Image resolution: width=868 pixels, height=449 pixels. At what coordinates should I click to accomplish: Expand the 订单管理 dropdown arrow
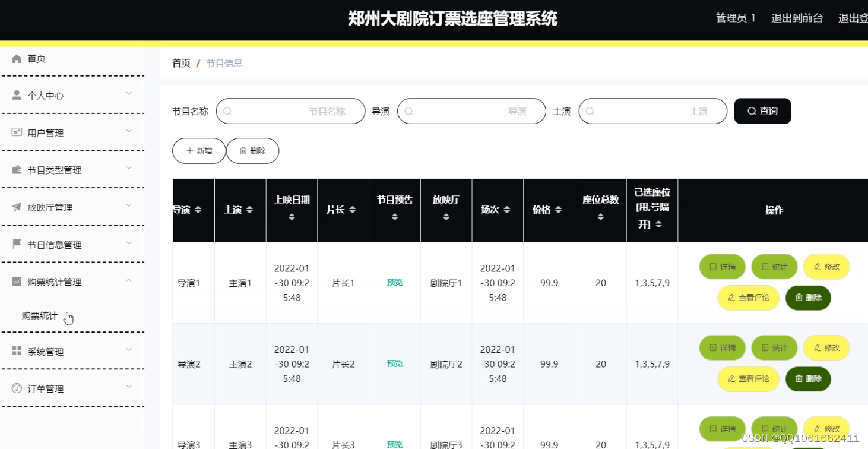128,386
